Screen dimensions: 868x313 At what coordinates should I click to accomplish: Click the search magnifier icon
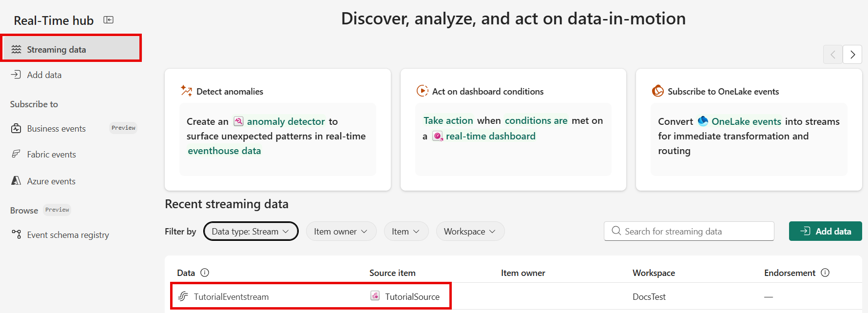coord(616,231)
